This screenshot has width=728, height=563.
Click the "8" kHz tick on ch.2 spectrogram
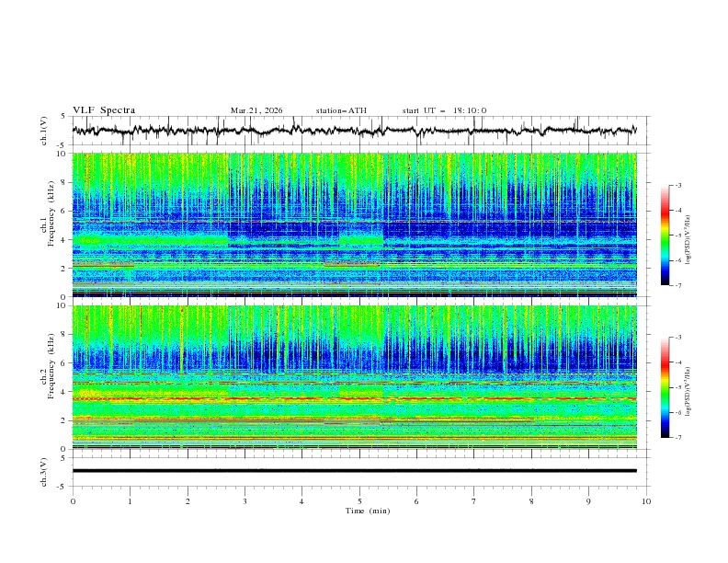(64, 335)
